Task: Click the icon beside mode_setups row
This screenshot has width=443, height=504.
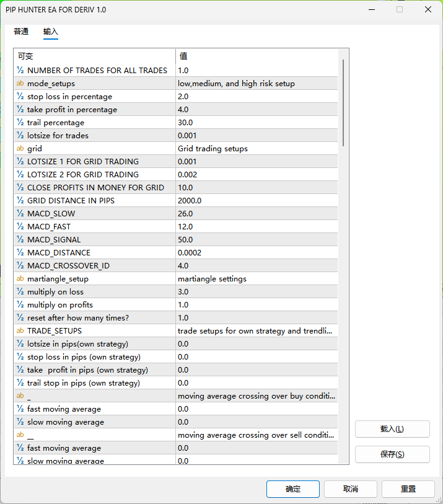Action: (20, 84)
